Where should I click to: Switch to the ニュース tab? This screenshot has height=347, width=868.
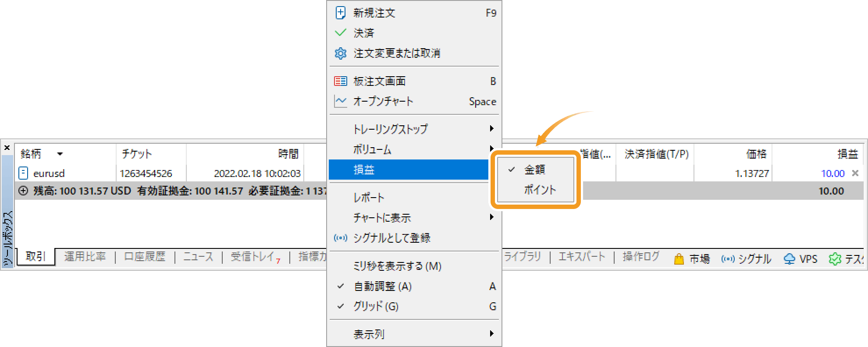point(198,257)
